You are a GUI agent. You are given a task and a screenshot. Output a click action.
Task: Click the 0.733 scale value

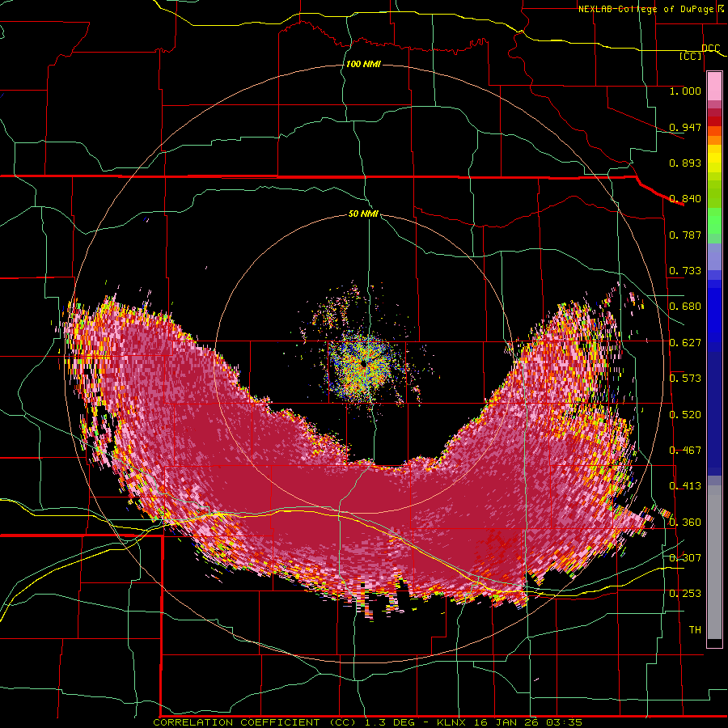click(x=685, y=271)
